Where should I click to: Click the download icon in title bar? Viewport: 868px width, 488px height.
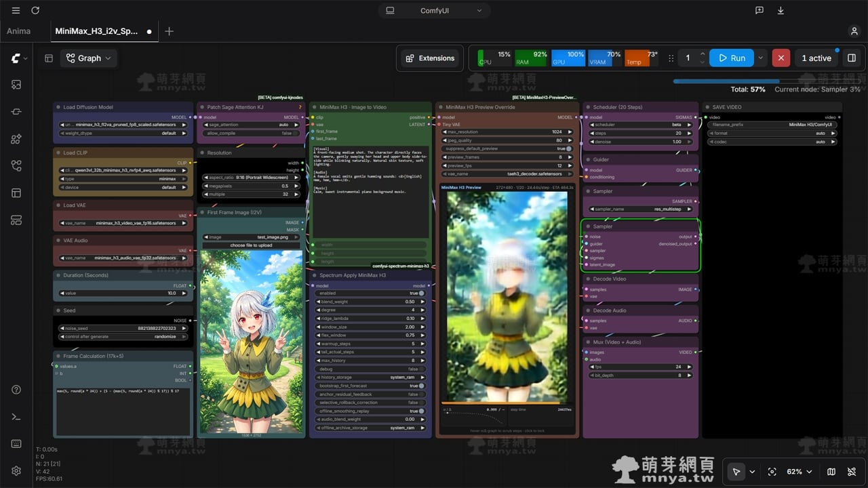click(x=781, y=10)
